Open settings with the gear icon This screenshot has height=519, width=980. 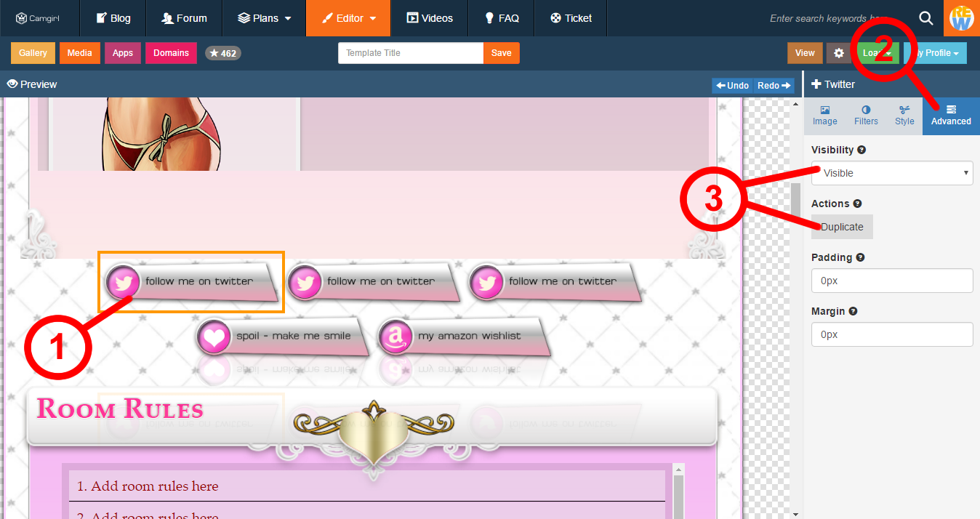click(x=839, y=53)
